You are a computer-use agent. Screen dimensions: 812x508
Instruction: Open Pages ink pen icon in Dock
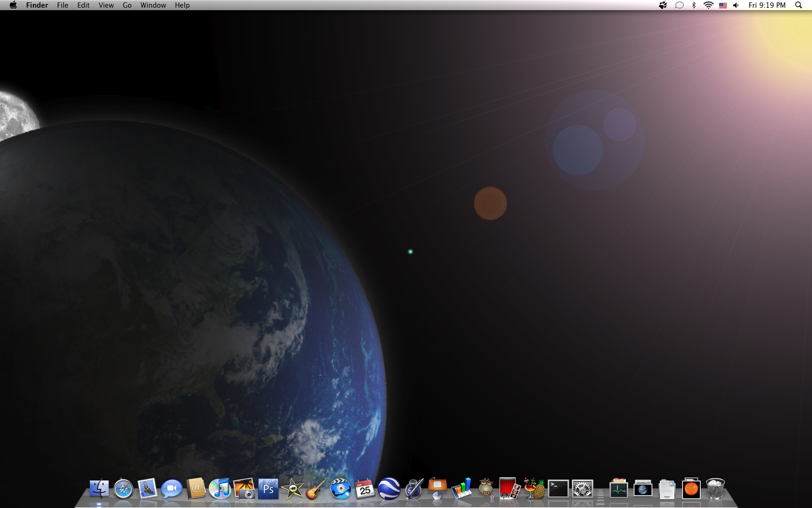[413, 489]
